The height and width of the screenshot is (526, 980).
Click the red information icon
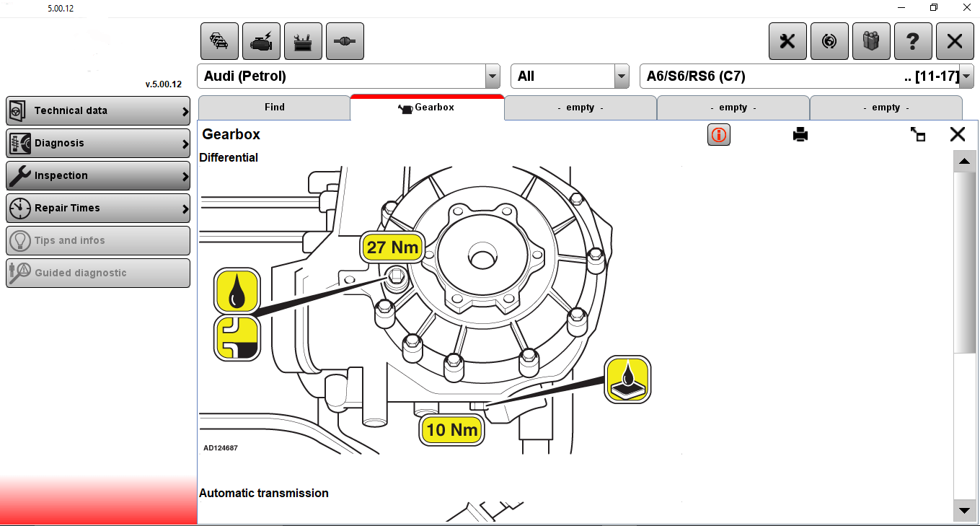coord(718,134)
